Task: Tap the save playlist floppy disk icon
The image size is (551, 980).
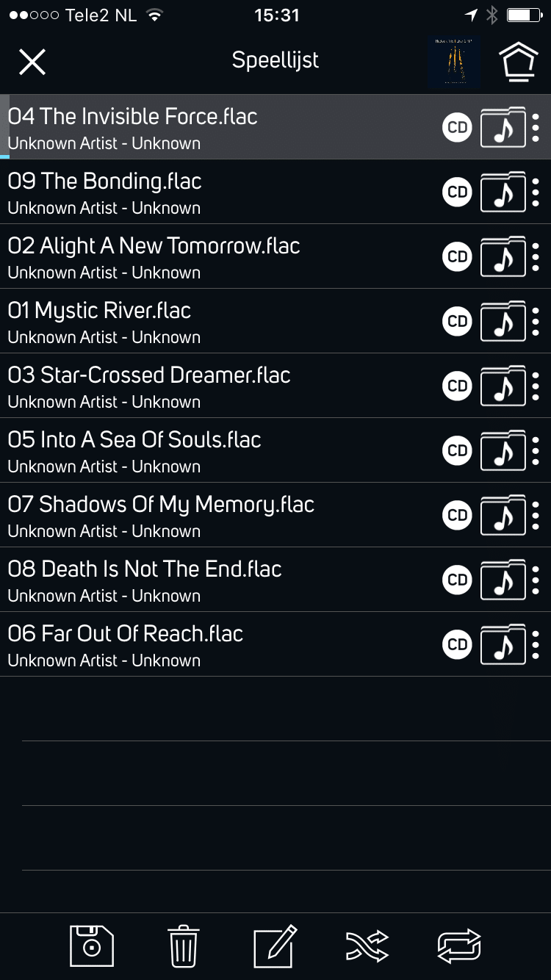Action: point(92,945)
